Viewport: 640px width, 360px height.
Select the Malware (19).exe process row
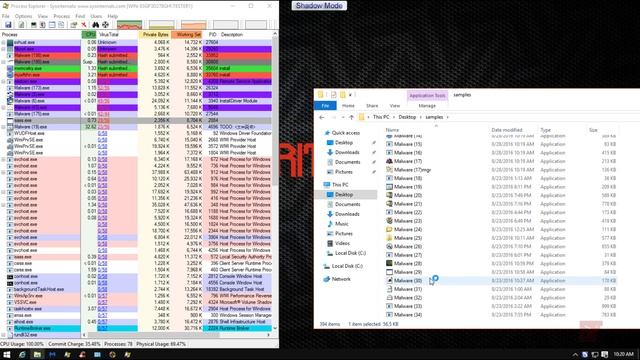tap(136, 127)
